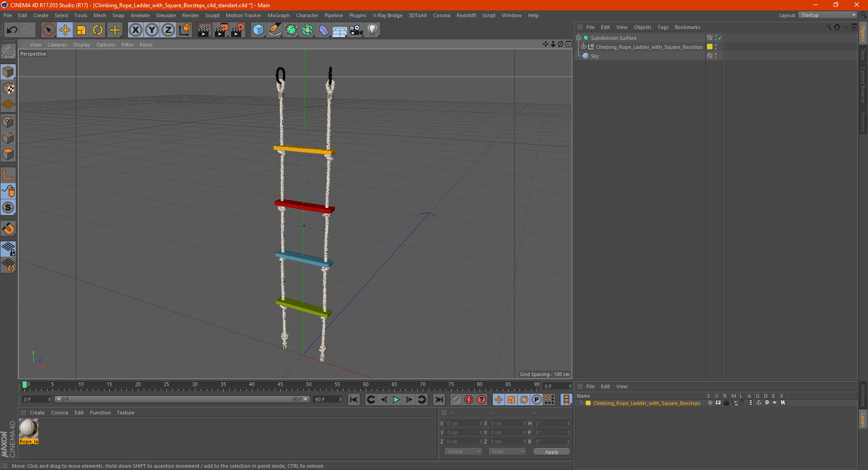
Task: Open the Scale mode dropdown
Action: click(x=507, y=451)
